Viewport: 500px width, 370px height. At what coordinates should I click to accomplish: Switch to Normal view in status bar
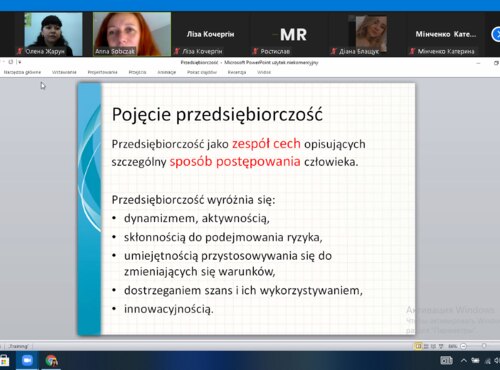pyautogui.click(x=418, y=346)
